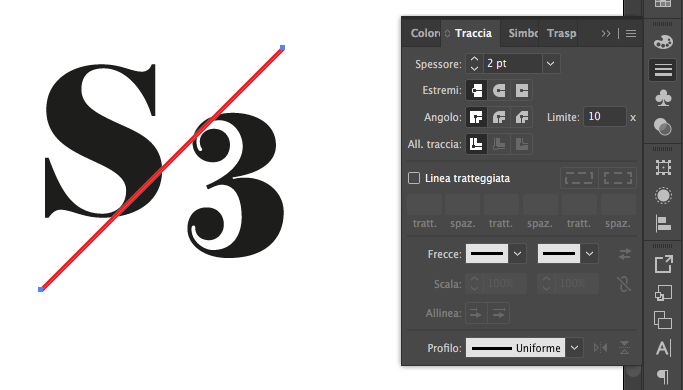
Task: Open the Character panel A icon
Action: [663, 348]
